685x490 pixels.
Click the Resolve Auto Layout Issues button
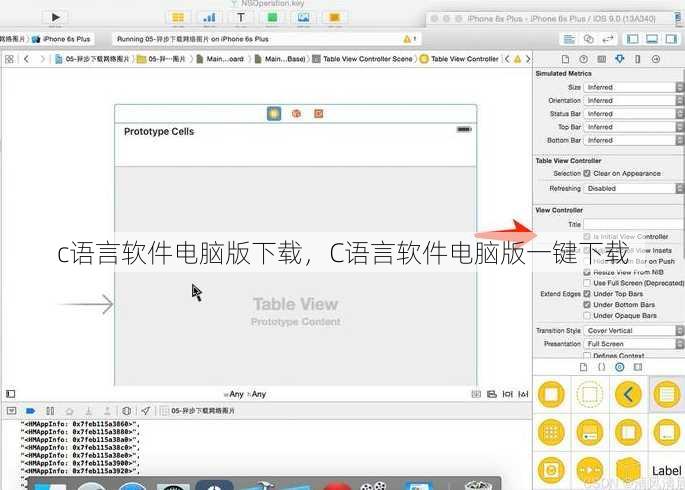523,394
